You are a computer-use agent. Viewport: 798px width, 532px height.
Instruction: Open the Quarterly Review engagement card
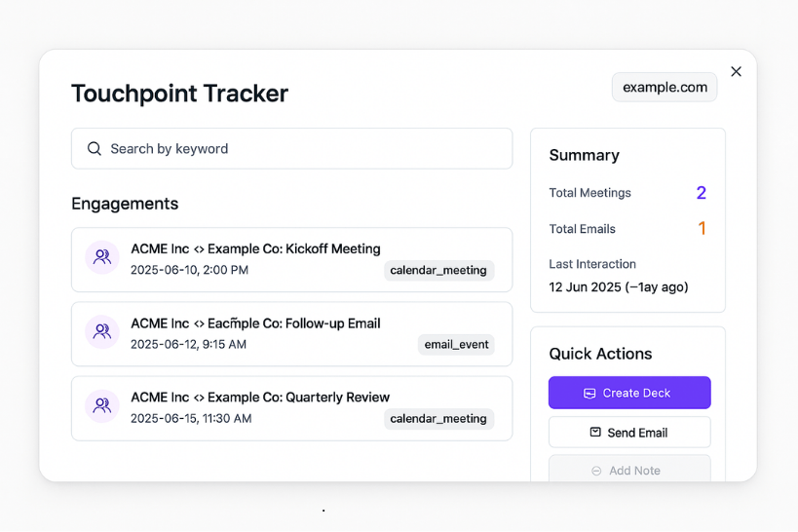point(291,408)
